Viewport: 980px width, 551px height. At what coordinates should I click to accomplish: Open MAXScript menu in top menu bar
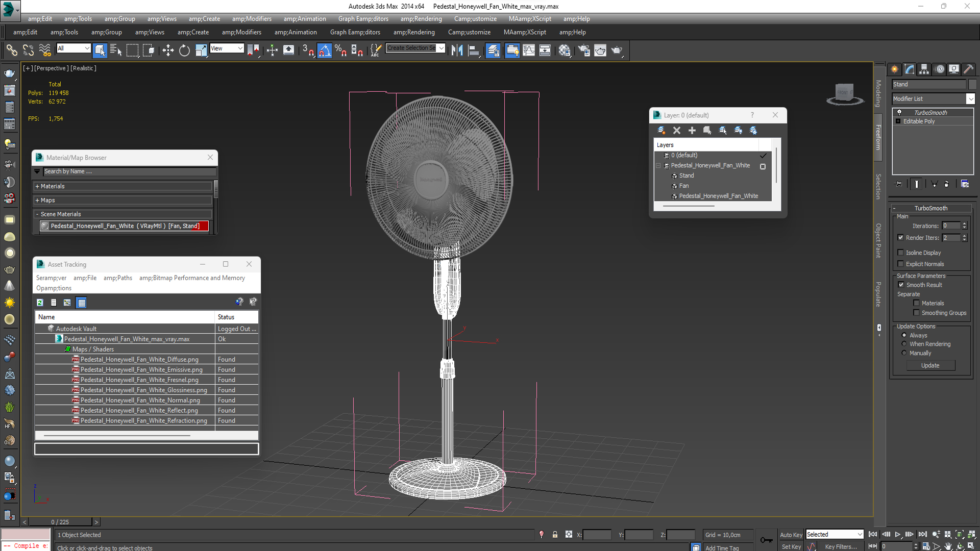tap(530, 19)
